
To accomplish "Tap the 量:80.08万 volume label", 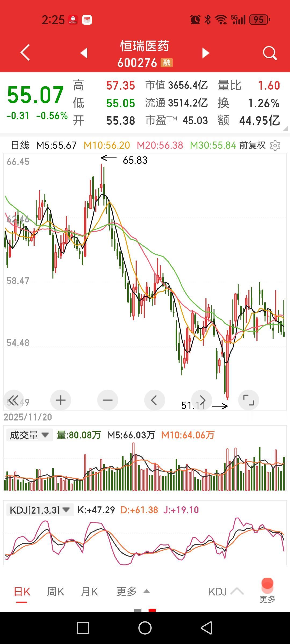I will point(79,435).
